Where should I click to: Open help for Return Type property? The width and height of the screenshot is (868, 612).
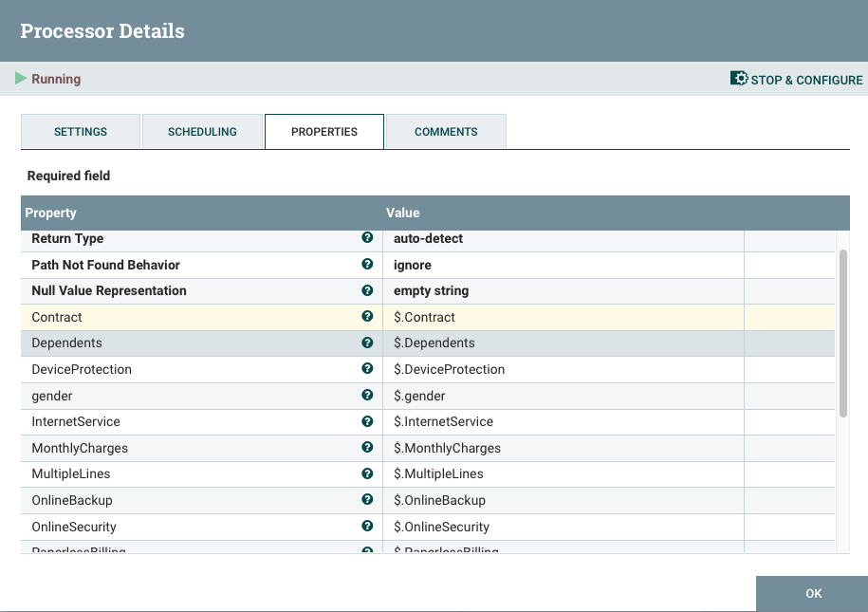click(367, 238)
